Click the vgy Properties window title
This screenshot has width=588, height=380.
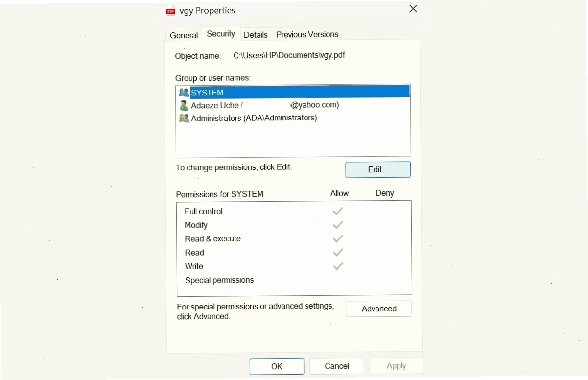[x=207, y=10]
